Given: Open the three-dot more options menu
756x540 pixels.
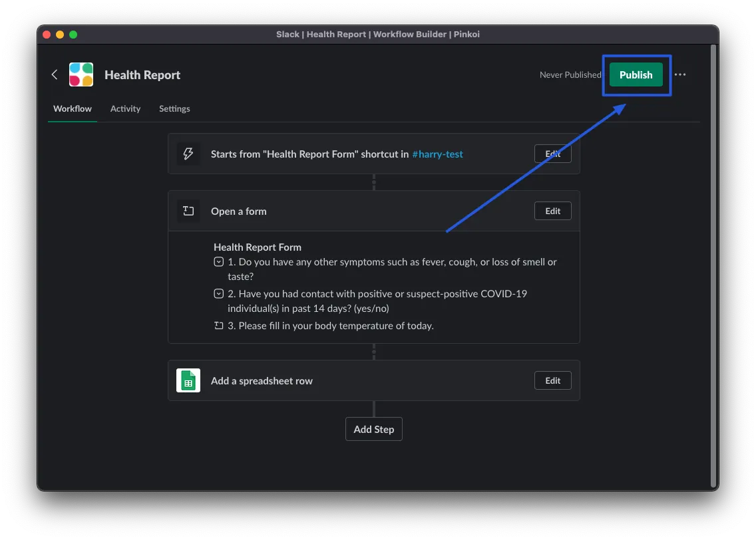Looking at the screenshot, I should (679, 74).
